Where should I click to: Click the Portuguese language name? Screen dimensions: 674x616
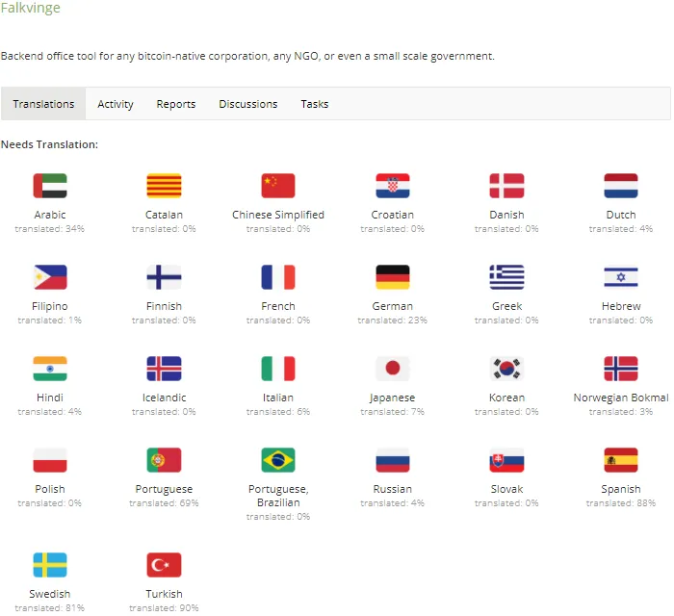click(164, 489)
